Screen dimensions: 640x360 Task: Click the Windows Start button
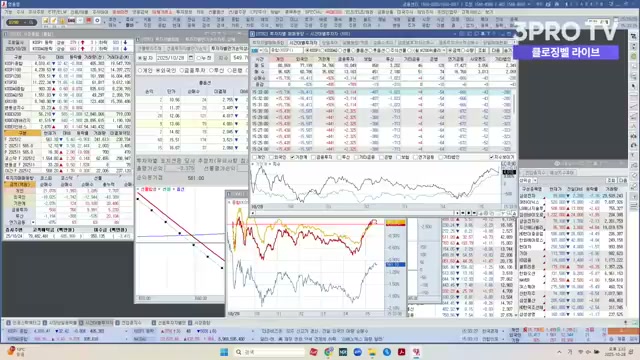224,352
